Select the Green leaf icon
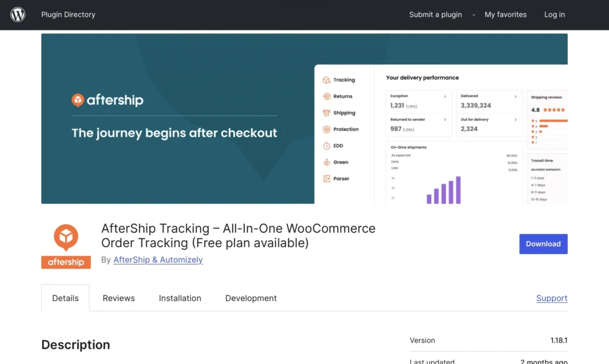This screenshot has height=364, width=609. (327, 162)
